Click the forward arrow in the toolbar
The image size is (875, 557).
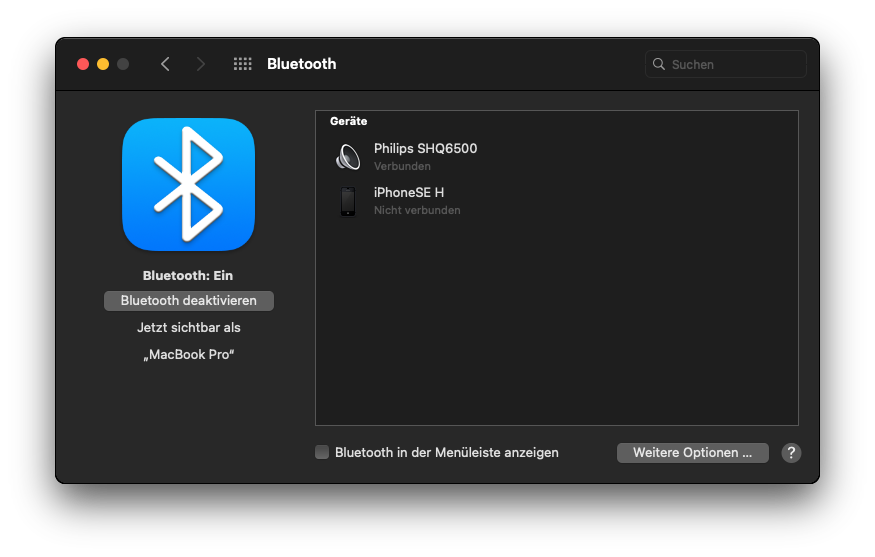(201, 64)
